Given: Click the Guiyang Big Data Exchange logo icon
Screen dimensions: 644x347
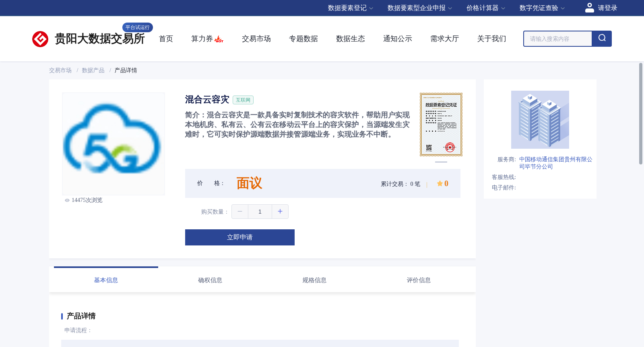Looking at the screenshot, I should coord(40,39).
